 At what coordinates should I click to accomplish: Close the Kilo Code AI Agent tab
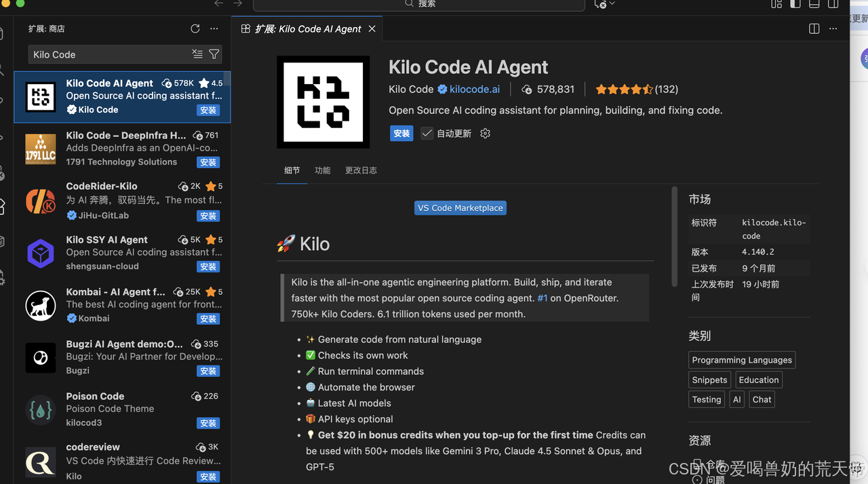[x=372, y=28]
